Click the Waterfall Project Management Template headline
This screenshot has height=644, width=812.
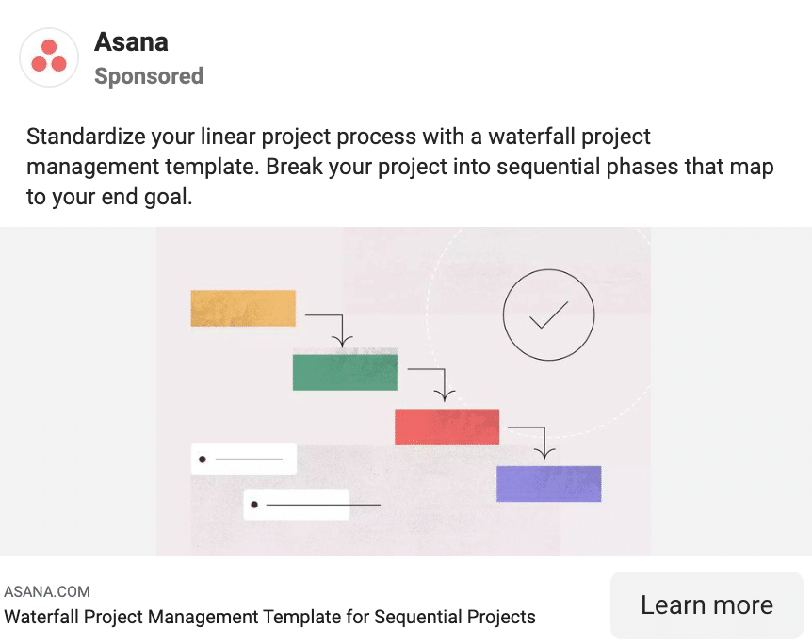tap(269, 617)
